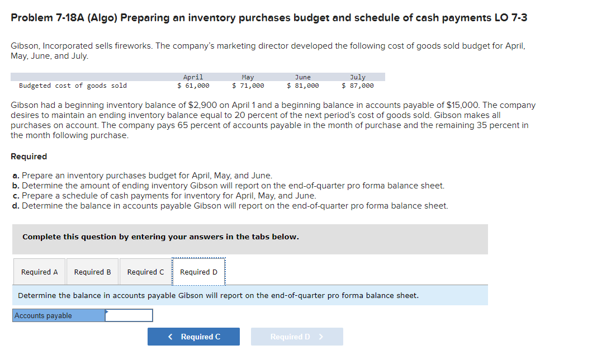Click the Required C navigation button
Viewport: 592px width, 364px height.
tap(193, 336)
